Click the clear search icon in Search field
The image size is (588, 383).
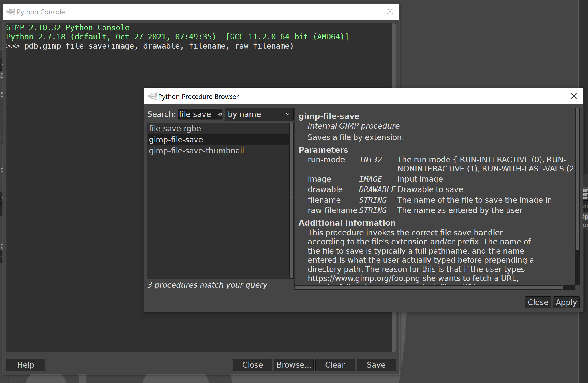point(220,114)
